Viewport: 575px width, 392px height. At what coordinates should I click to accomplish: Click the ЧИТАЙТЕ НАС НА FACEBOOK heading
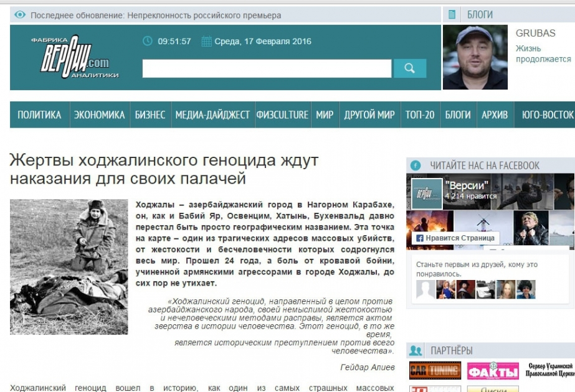coord(485,166)
